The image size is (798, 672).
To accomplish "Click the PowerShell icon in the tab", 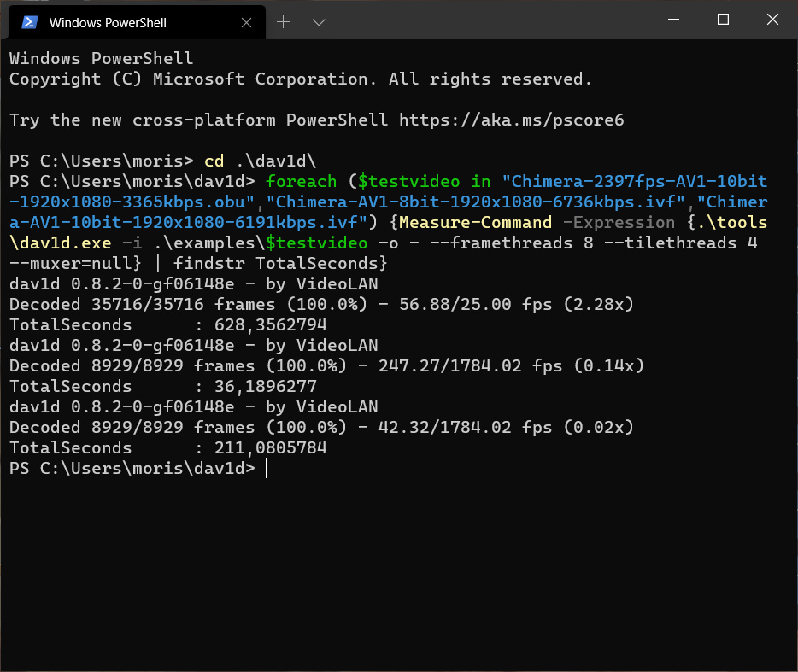I will 30,22.
